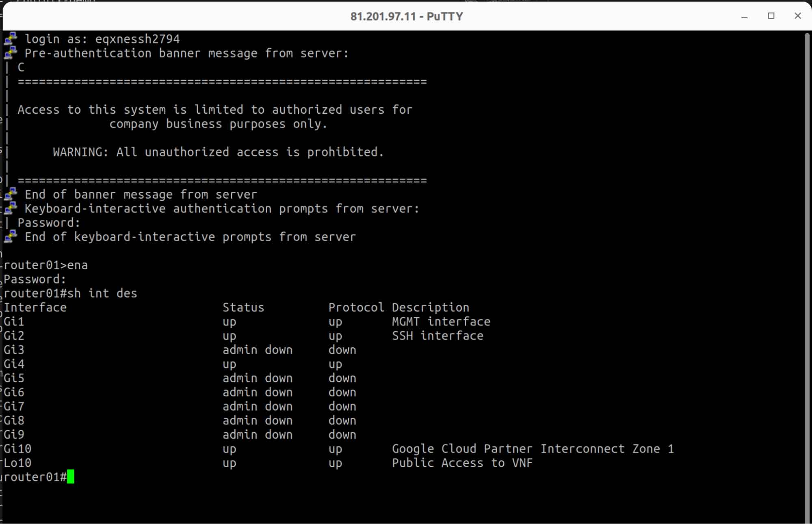Expand the interface list scrollbar down

click(806, 517)
